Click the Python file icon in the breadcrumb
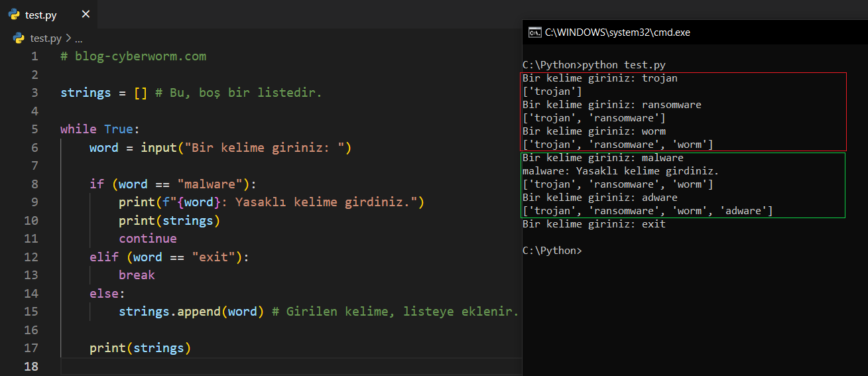This screenshot has height=376, width=868. point(19,38)
